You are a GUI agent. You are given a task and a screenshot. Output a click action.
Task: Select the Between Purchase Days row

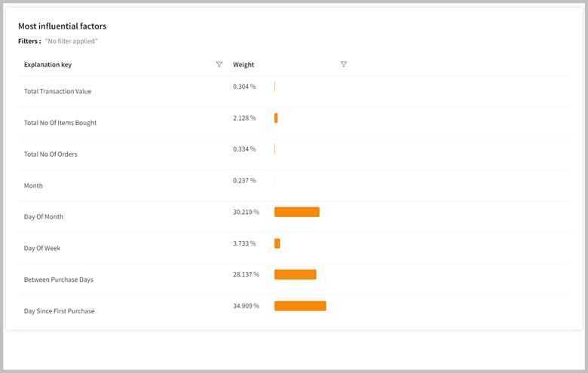59,280
